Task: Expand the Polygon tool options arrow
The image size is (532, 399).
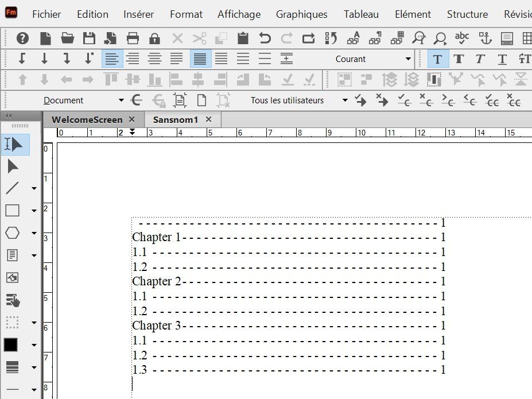Action: click(34, 233)
